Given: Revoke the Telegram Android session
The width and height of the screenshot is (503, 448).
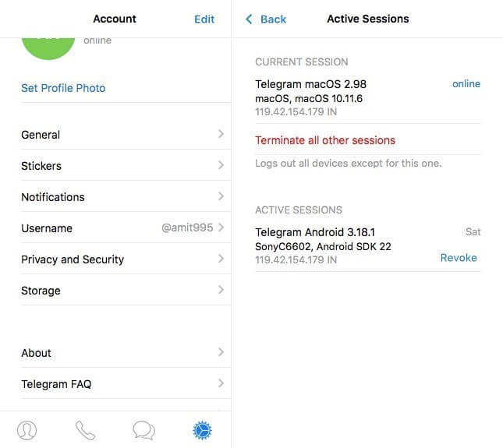Looking at the screenshot, I should point(459,258).
